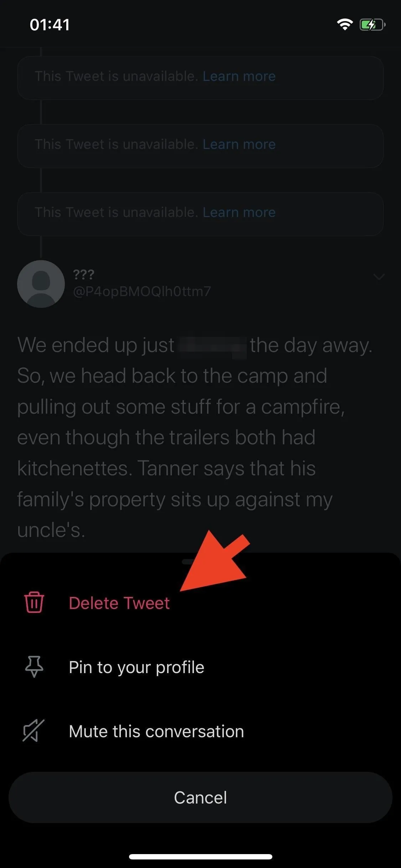Tap the Wi-Fi status icon
This screenshot has width=401, height=868.
345,25
